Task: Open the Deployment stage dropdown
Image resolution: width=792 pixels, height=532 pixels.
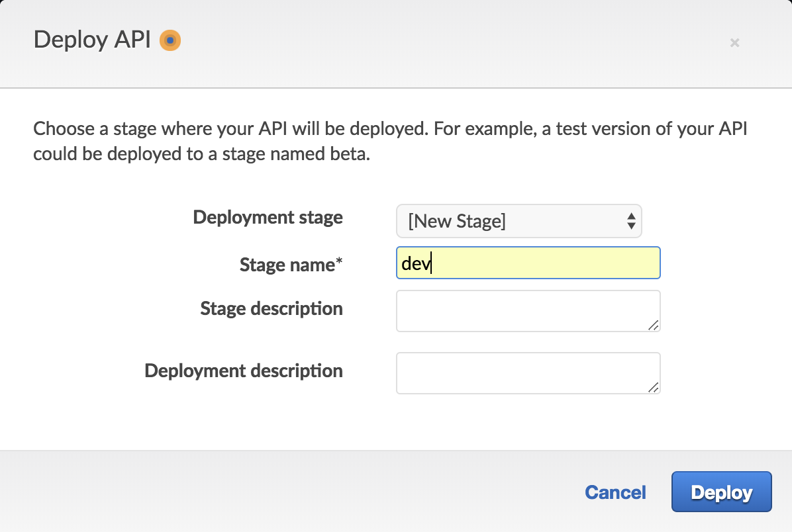Action: point(519,221)
